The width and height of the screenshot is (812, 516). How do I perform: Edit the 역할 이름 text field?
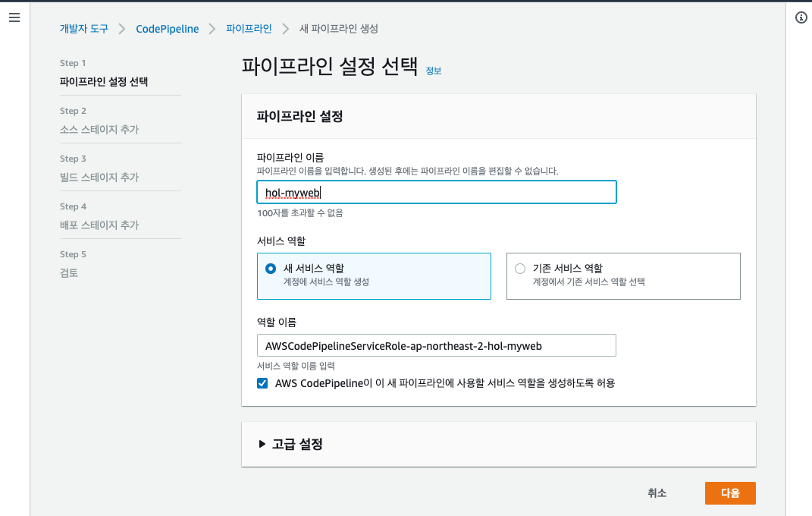437,345
